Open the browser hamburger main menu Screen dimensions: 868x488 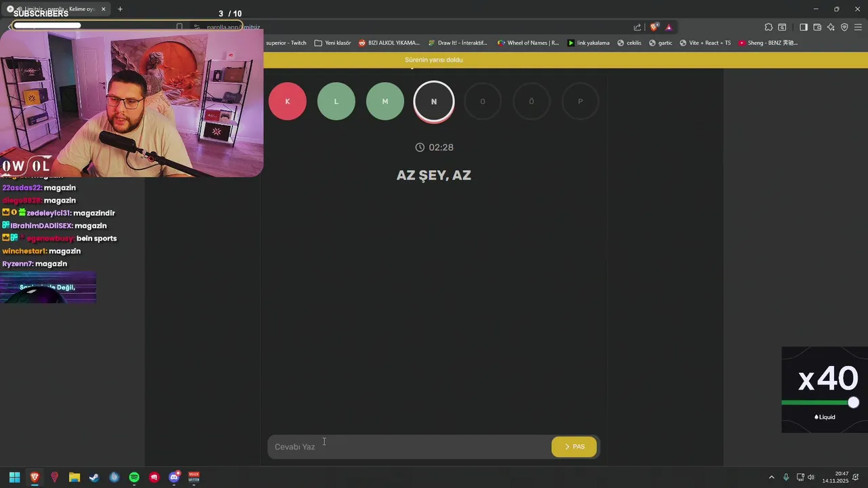coord(858,27)
